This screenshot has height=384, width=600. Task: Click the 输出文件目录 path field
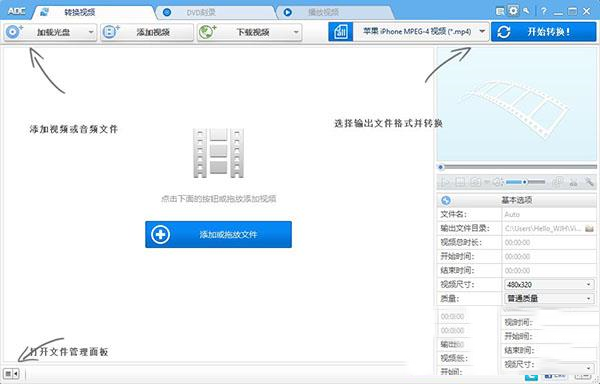pyautogui.click(x=543, y=228)
